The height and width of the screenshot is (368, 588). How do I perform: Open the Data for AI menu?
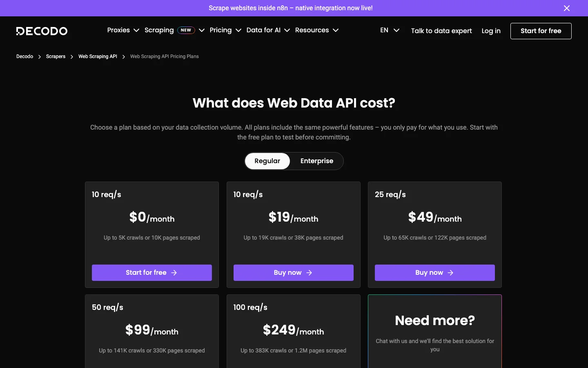(263, 30)
